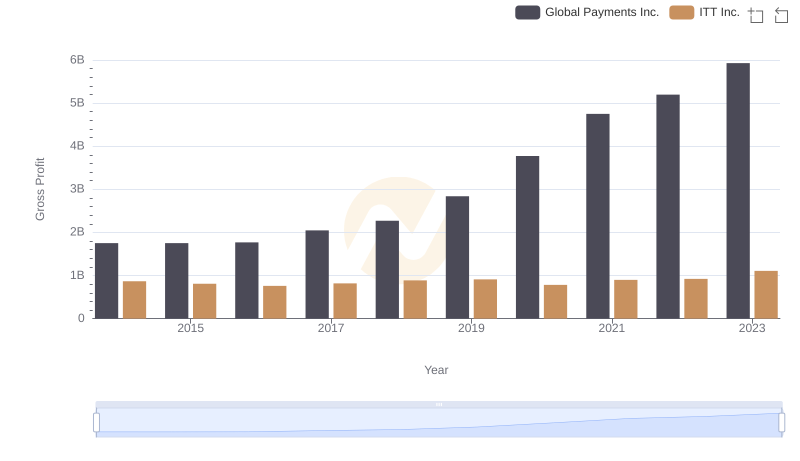Screen dimensions: 800x461
Task: Click the '2023' x-axis label
Action: pos(752,328)
